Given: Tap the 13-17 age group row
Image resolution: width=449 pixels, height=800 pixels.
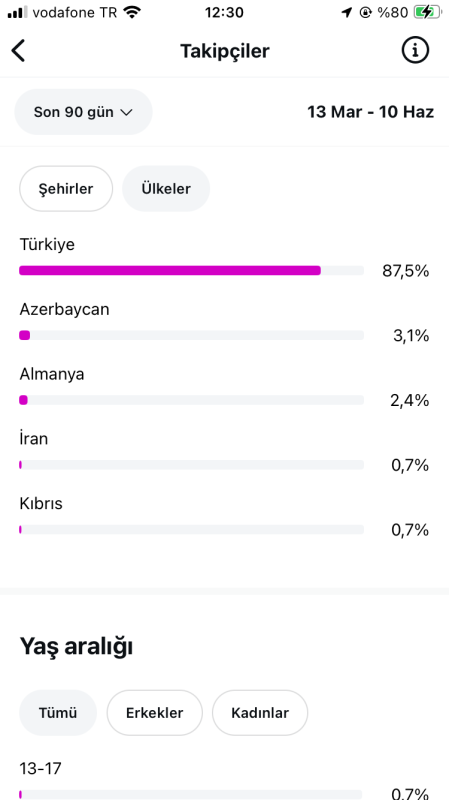Looking at the screenshot, I should [x=224, y=781].
